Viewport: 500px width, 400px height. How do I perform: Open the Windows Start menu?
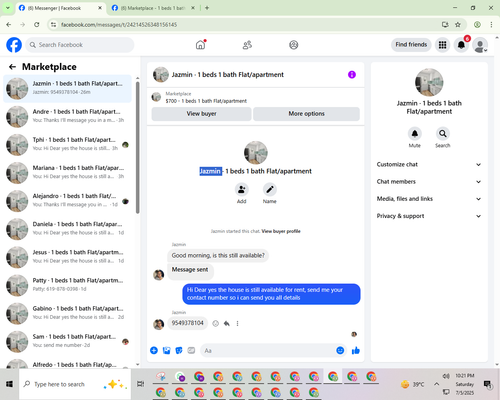point(9,384)
